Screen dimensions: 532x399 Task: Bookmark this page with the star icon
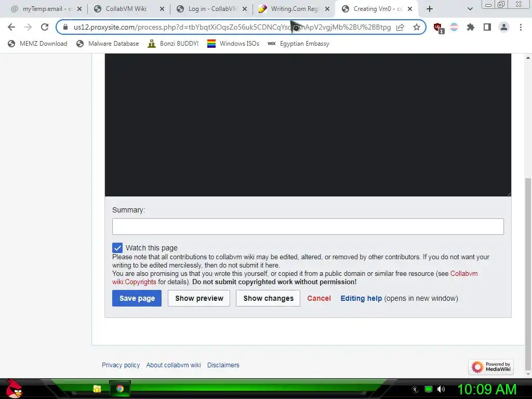coord(417,27)
